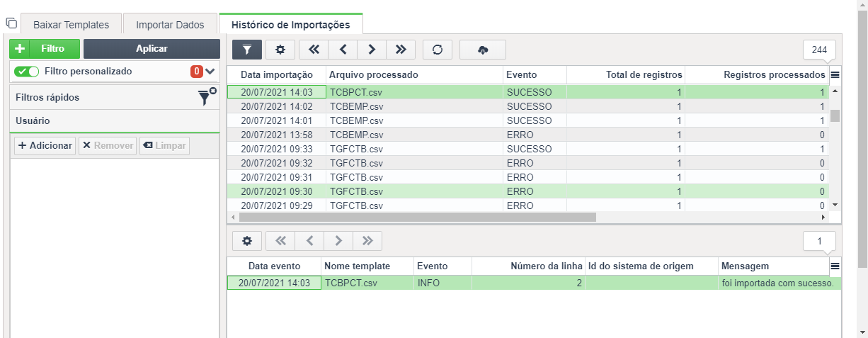Click the upper grid scroll up arrow
This screenshot has width=868, height=338.
[x=835, y=91]
